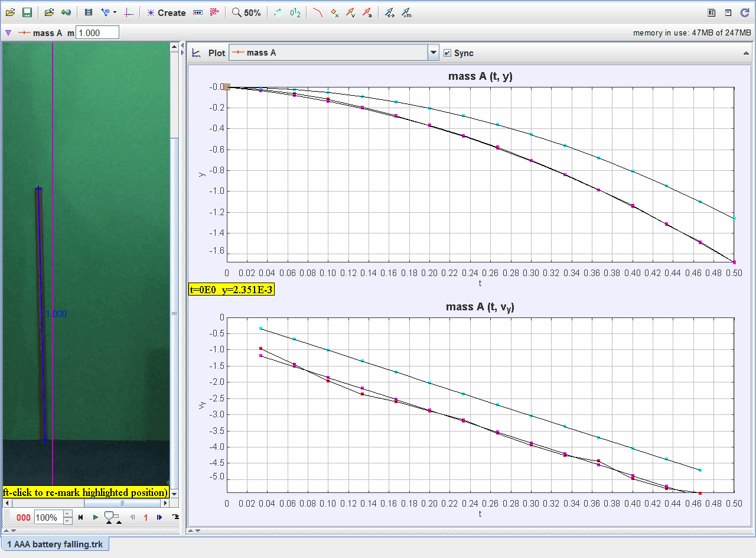This screenshot has width=756, height=558.
Task: Toggle velocity vectors display icon
Action: [350, 12]
